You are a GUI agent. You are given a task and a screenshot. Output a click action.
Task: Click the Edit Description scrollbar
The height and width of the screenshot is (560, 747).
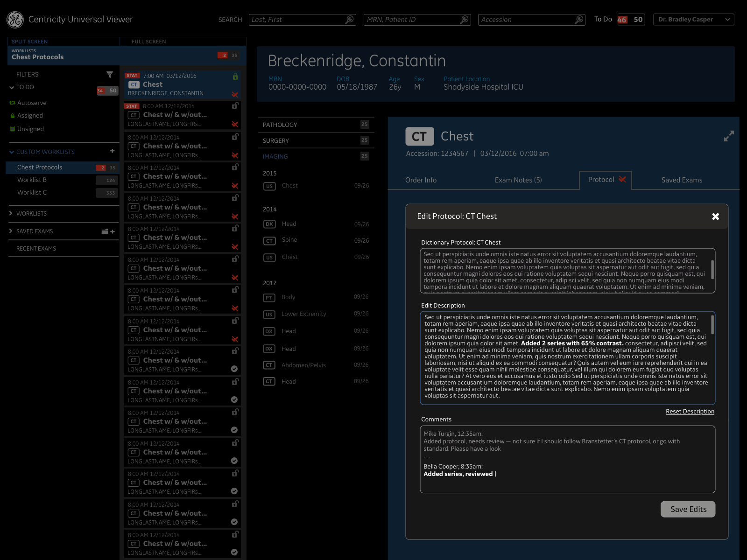pyautogui.click(x=712, y=325)
